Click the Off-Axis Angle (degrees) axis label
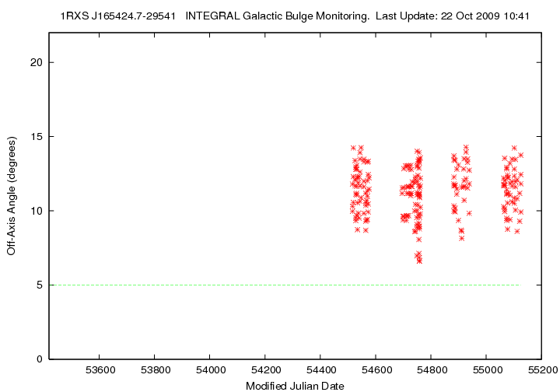Viewport: 560px width, 392px height. click(x=12, y=196)
